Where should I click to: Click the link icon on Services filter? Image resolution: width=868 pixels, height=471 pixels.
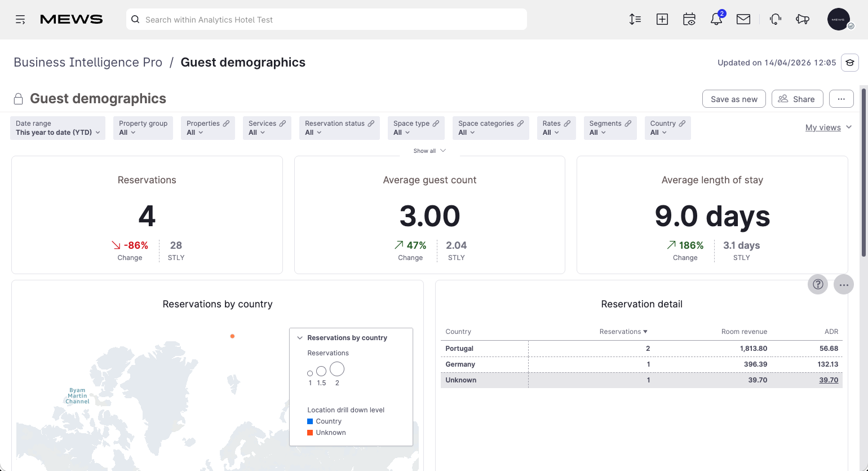point(282,124)
